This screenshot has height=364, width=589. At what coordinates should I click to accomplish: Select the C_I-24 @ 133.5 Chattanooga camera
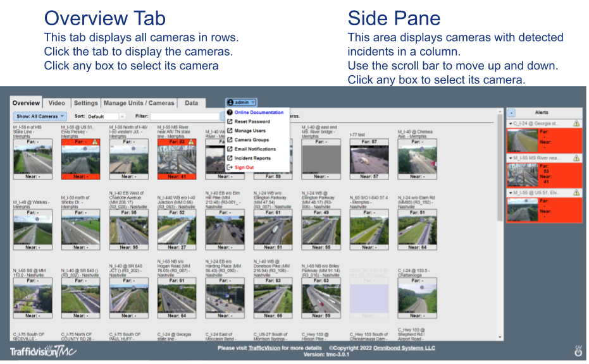pos(418,298)
